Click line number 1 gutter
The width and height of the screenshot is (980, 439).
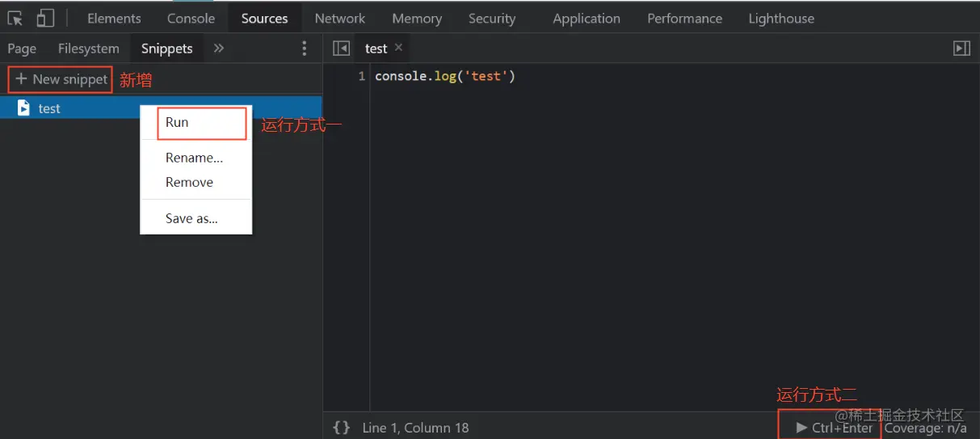tap(362, 77)
